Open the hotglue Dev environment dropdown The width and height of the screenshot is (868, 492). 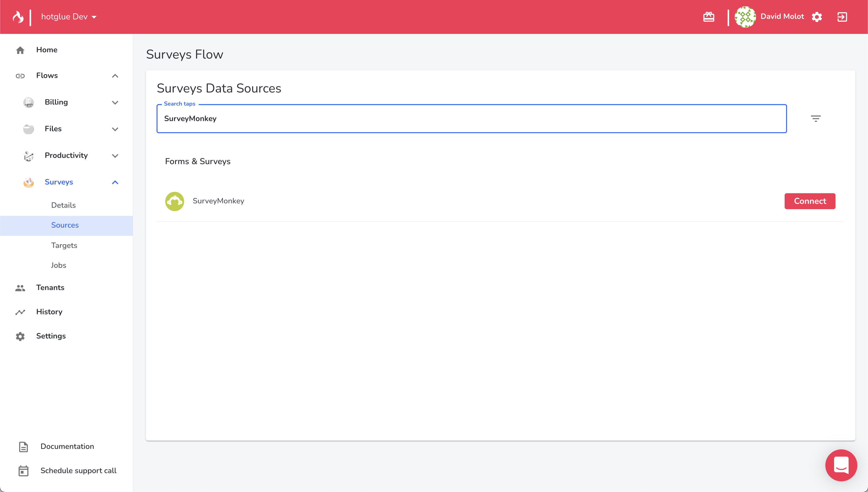tap(69, 16)
